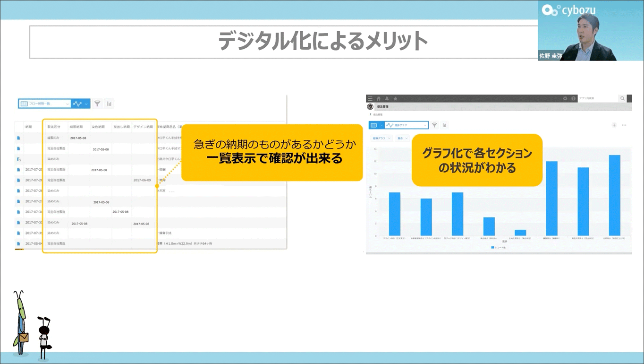Open the 集合 grouping dropdown
The height and width of the screenshot is (364, 644).
coord(402,139)
